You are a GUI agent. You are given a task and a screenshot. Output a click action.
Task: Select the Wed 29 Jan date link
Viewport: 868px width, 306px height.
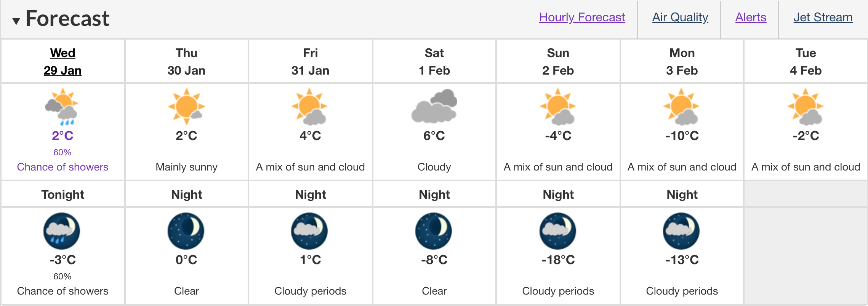[x=62, y=61]
